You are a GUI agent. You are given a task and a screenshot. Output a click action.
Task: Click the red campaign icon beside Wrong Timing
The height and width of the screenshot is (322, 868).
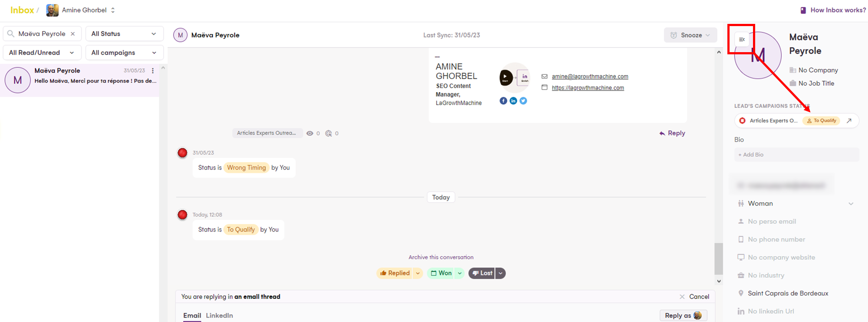coord(182,153)
